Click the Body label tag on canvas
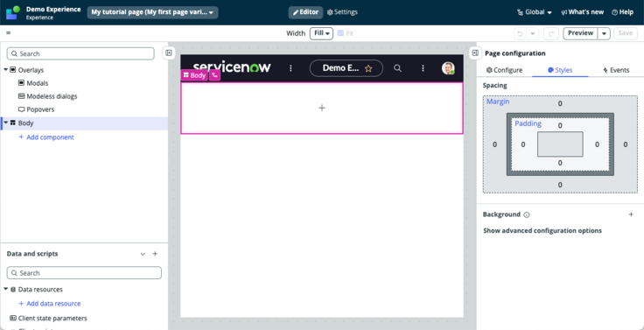Viewport: 644px width, 330px height. [194, 75]
